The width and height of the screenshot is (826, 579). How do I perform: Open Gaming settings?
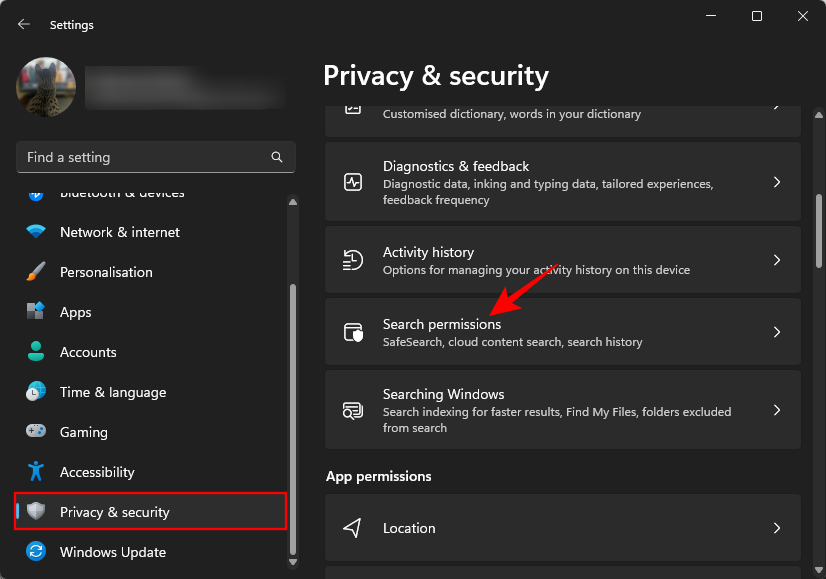point(151,433)
